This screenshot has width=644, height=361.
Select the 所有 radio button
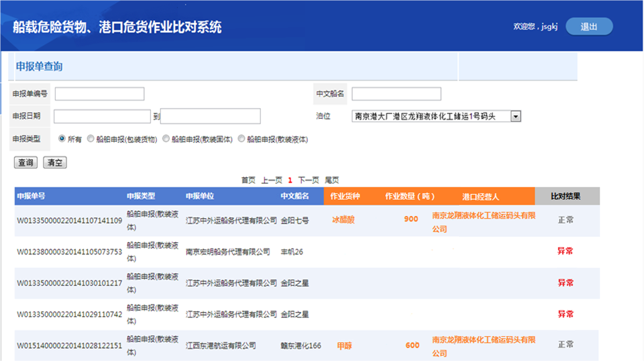(x=62, y=140)
